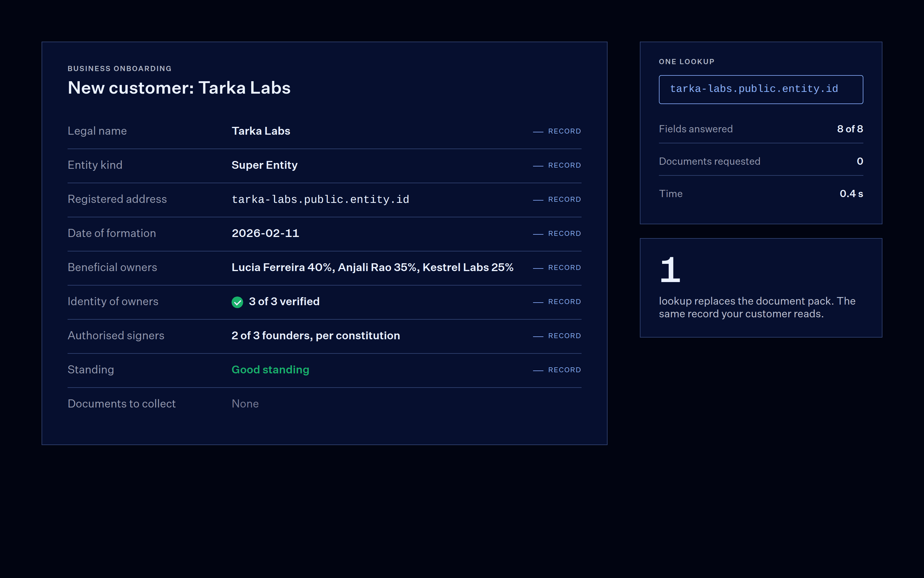The image size is (924, 578).
Task: Click the Documents requested value '0'
Action: 860,161
